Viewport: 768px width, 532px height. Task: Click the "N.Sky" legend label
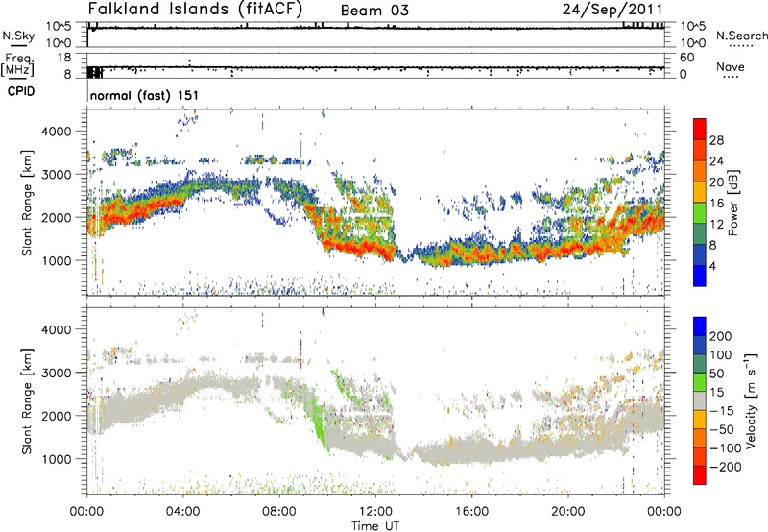18,36
